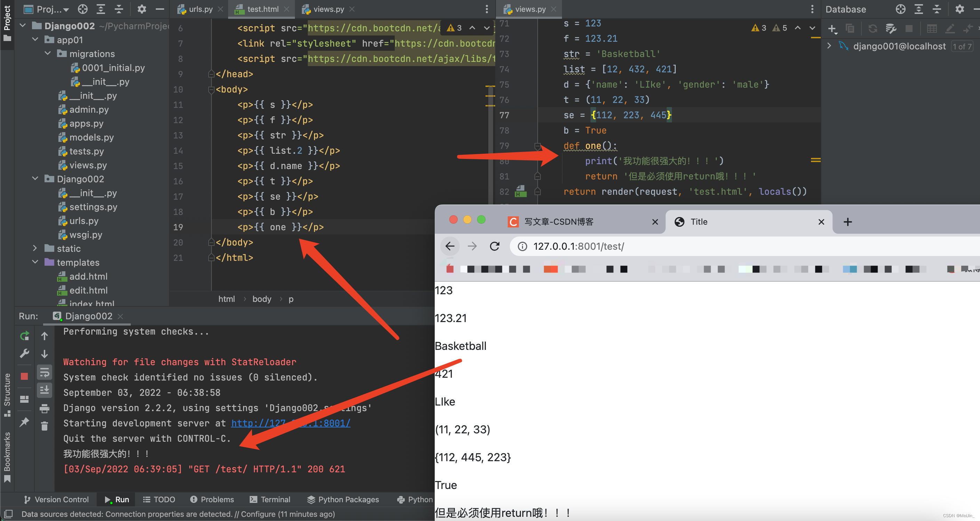Click the pin tab icon in Run panel
This screenshot has height=521, width=980.
[24, 422]
